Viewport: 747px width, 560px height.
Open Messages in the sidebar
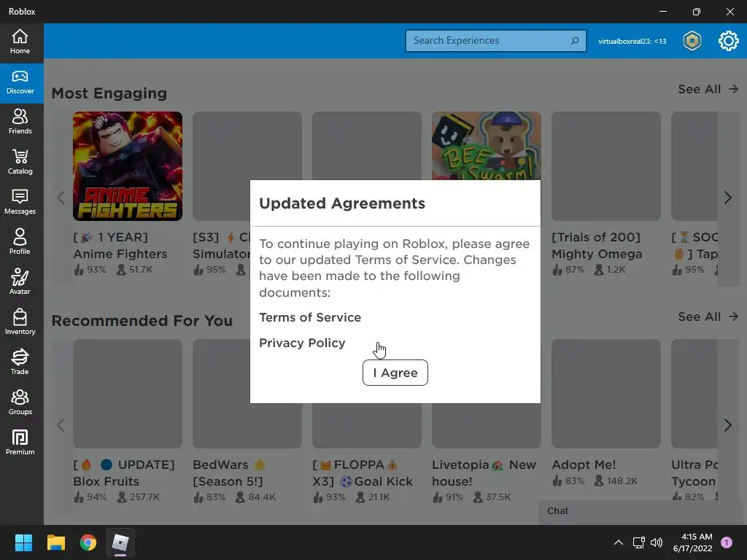(20, 203)
